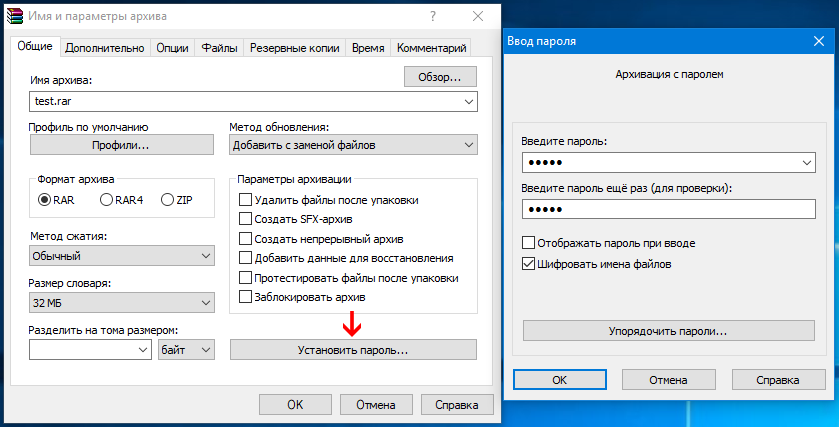
Task: Open the Комментарий tab
Action: 431,48
